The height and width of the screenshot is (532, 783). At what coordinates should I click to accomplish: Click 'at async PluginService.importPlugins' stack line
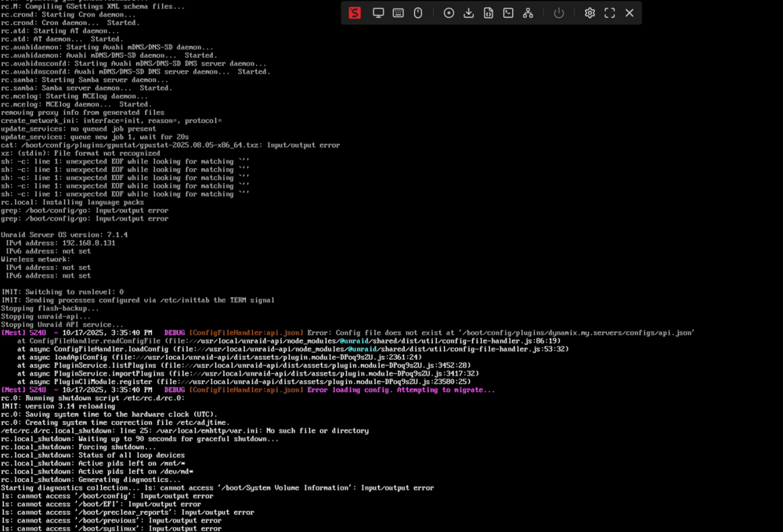click(247, 373)
